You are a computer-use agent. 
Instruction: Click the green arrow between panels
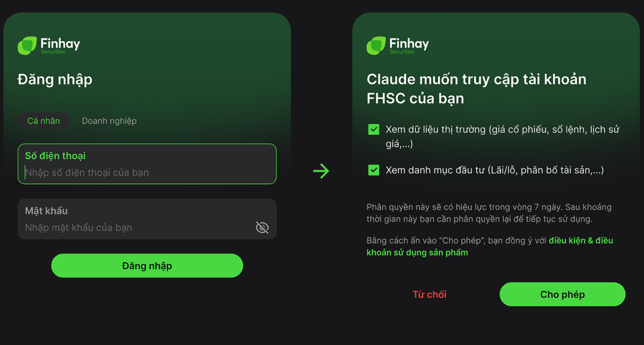pyautogui.click(x=321, y=171)
